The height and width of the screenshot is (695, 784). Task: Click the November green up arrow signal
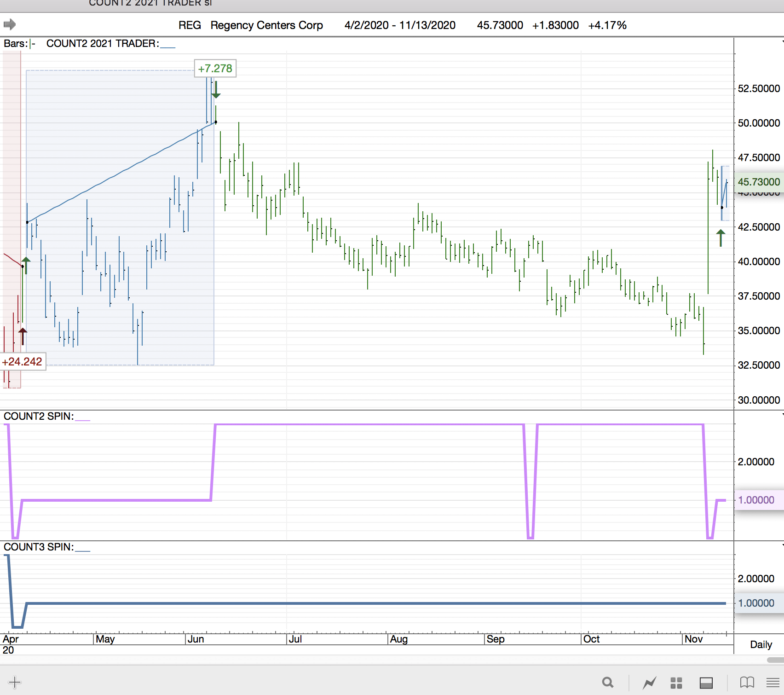[721, 238]
